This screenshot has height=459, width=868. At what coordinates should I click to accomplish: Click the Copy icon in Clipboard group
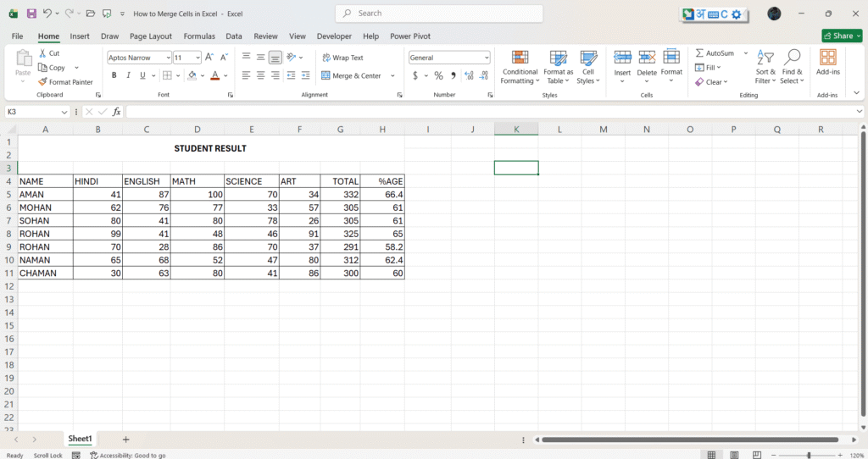point(42,68)
